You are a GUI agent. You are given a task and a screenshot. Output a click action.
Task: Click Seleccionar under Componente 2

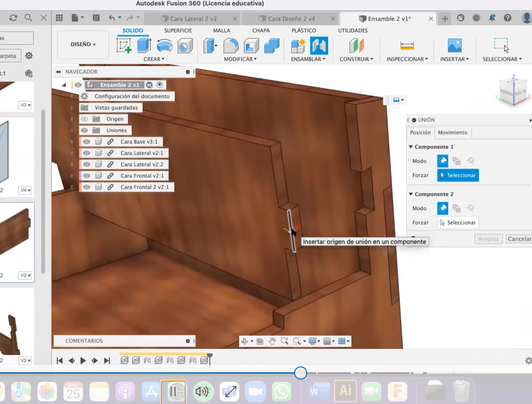click(458, 223)
